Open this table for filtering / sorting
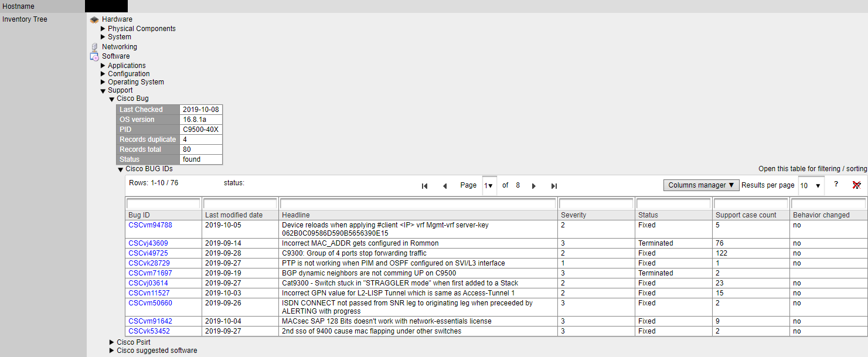Viewport: 868px width, 357px height. 812,169
